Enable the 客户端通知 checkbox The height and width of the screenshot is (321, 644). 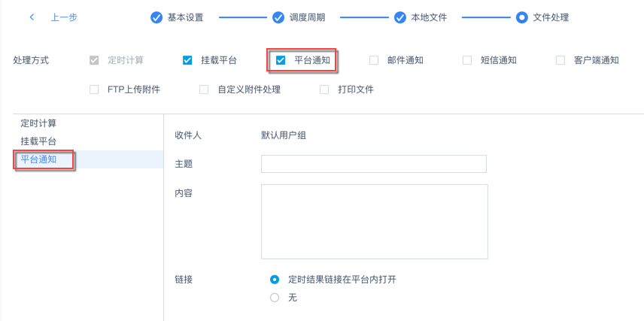(560, 60)
